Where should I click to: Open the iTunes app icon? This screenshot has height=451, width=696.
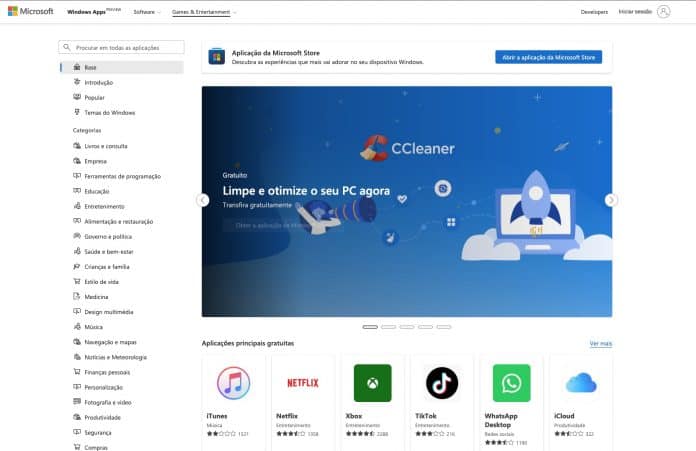click(233, 382)
